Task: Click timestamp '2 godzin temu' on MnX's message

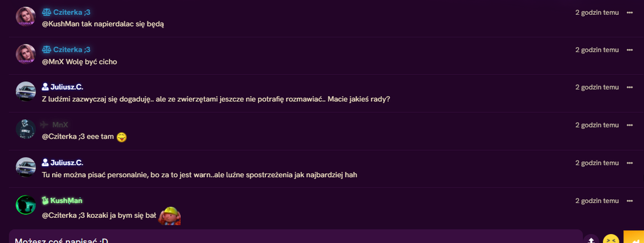Action: click(597, 125)
